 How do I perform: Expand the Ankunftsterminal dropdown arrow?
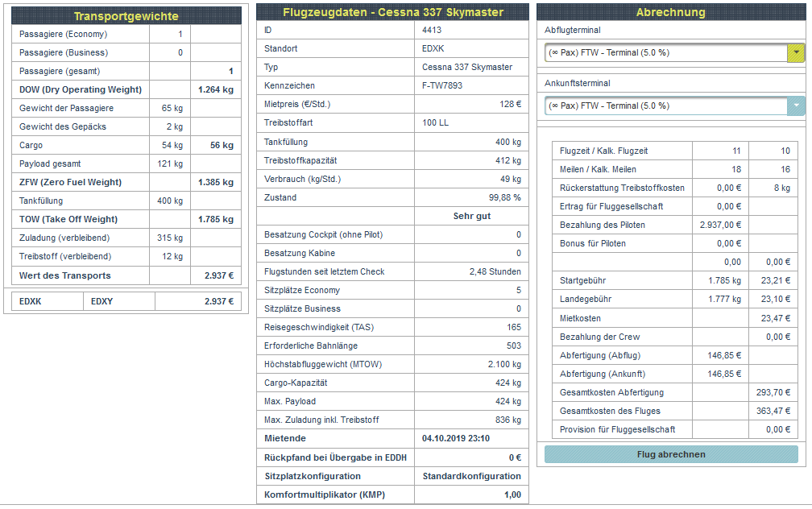click(x=796, y=106)
